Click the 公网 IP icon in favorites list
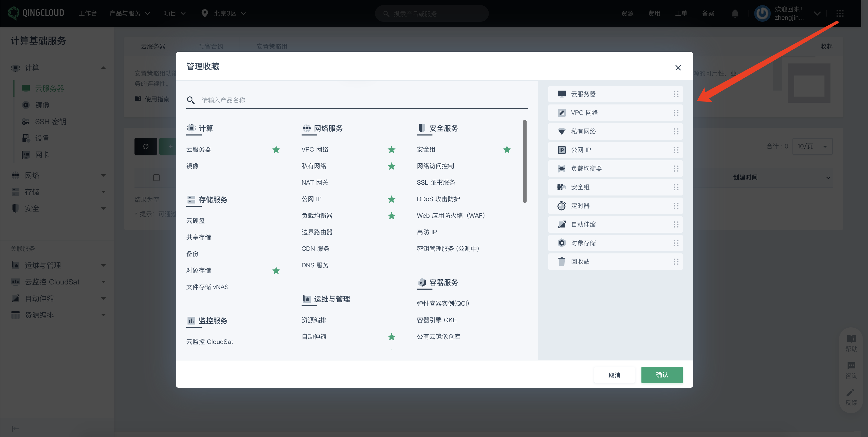This screenshot has height=437, width=868. tap(561, 150)
